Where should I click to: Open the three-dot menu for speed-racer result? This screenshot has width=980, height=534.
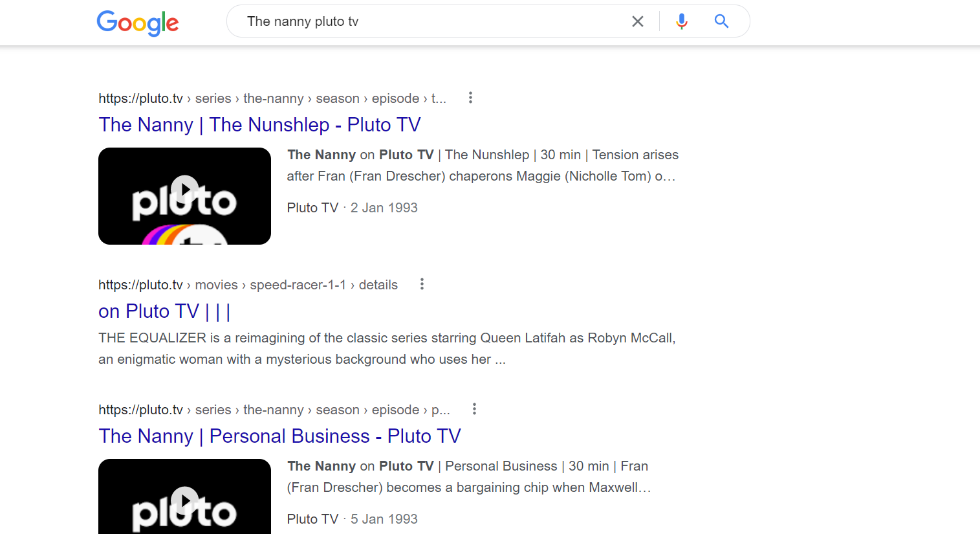pos(422,284)
